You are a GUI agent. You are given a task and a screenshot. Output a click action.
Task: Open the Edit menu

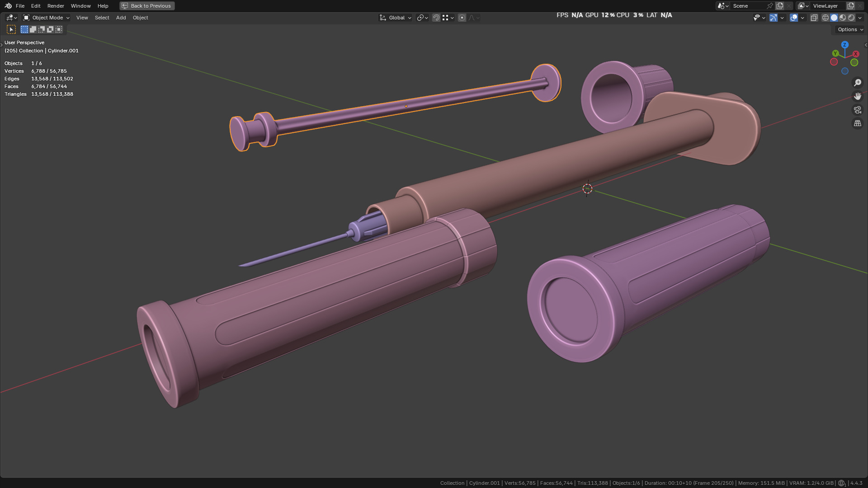(36, 6)
